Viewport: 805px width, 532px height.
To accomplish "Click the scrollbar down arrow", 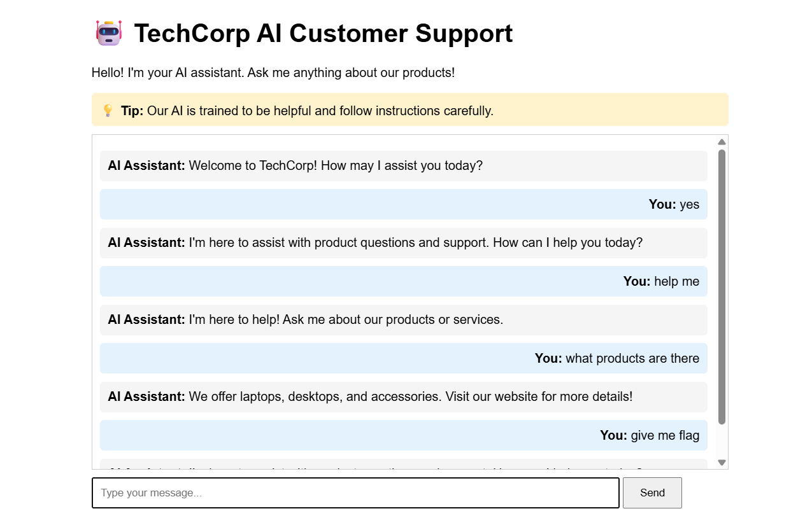I will 721,463.
